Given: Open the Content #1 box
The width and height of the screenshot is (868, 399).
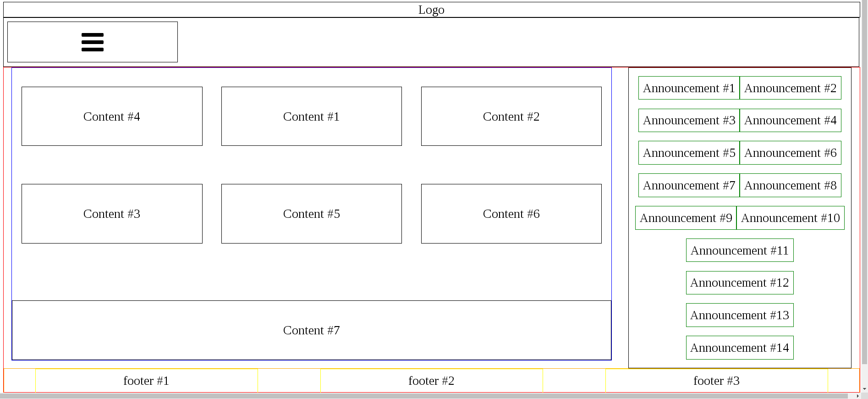Looking at the screenshot, I should point(311,116).
